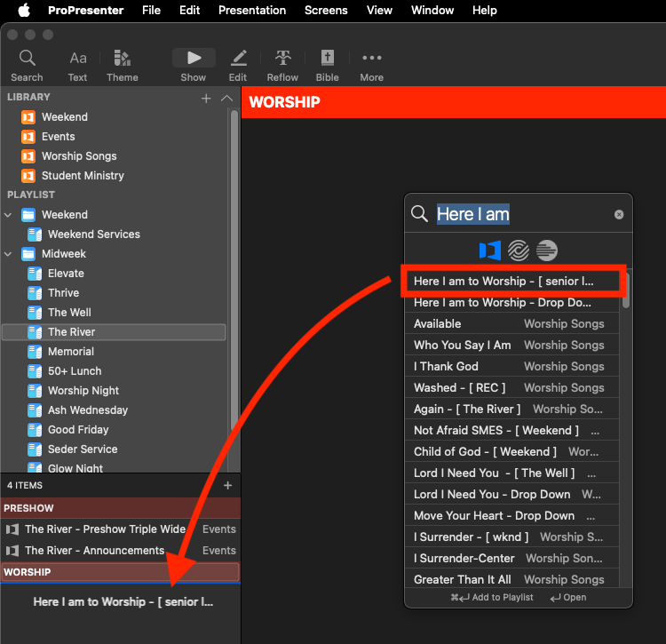Select The River - Announcements item
The width and height of the screenshot is (666, 644).
pos(121,550)
